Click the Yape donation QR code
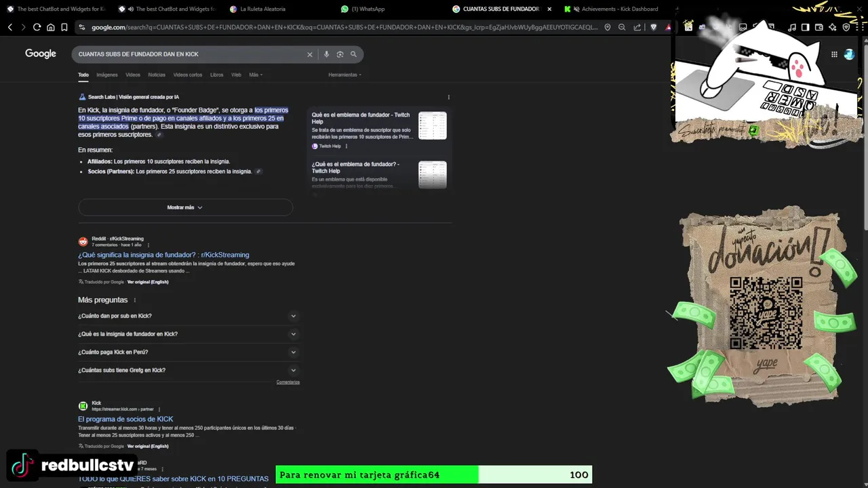Screen dimensions: 868x488 coord(766,313)
